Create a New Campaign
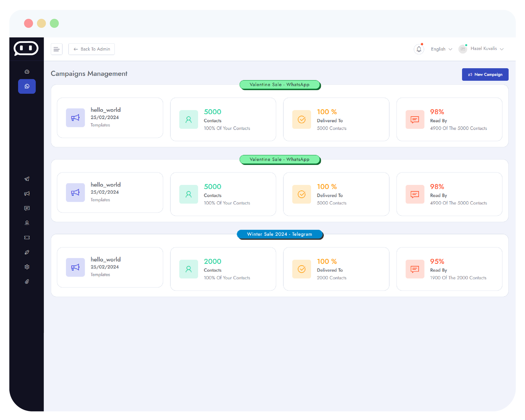The height and width of the screenshot is (420, 525). coord(485,74)
